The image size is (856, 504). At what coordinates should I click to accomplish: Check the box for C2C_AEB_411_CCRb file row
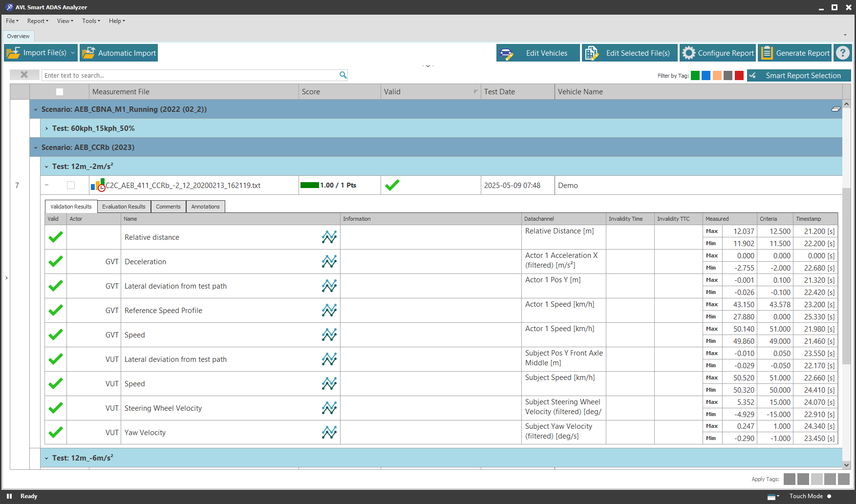pyautogui.click(x=71, y=185)
